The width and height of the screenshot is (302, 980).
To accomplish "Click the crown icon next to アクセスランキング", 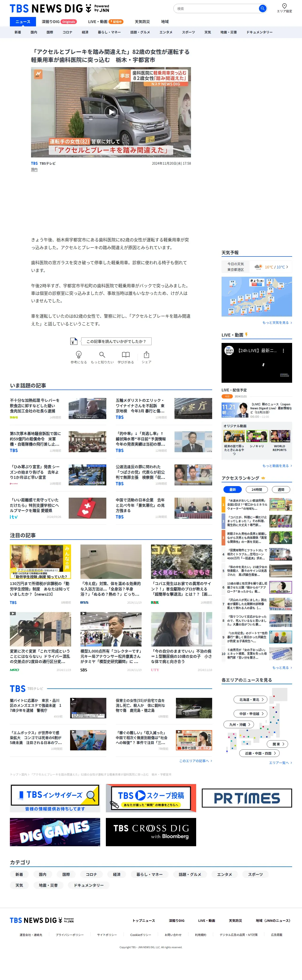I will coord(263,478).
